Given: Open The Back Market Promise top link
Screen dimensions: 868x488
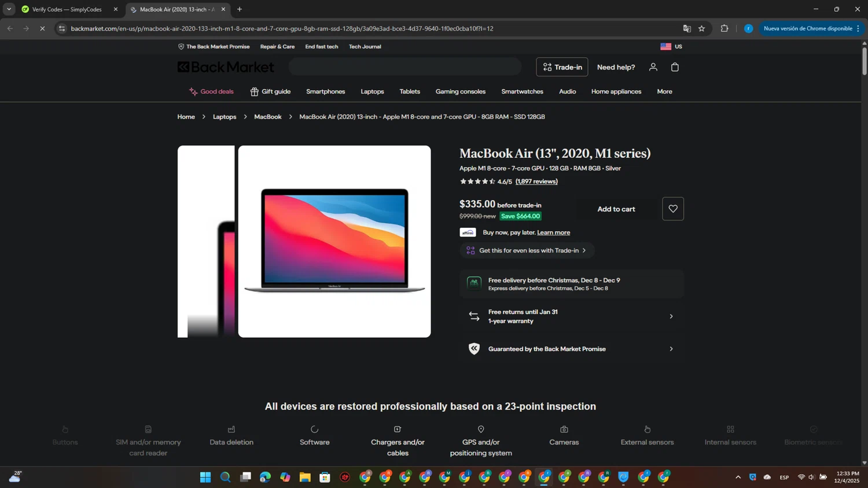Looking at the screenshot, I should point(214,46).
